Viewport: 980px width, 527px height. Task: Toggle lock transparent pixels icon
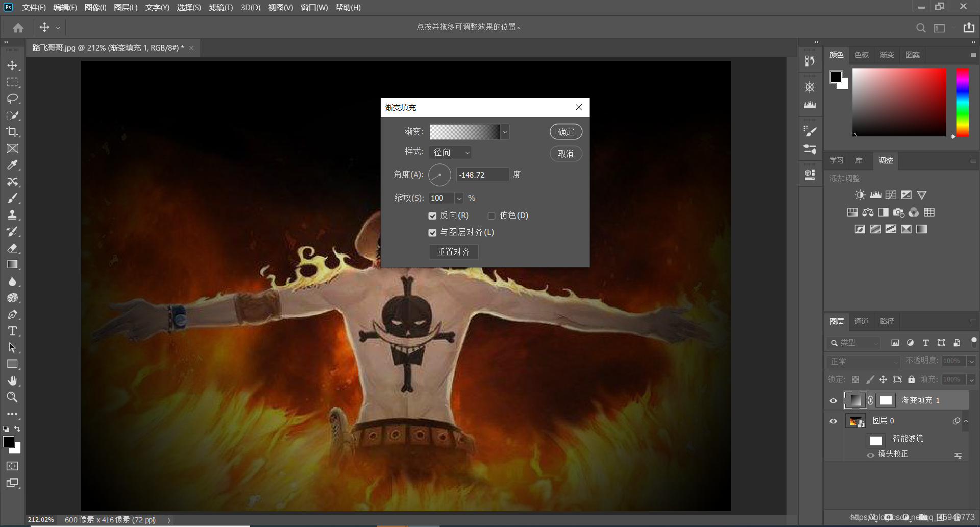click(x=855, y=379)
